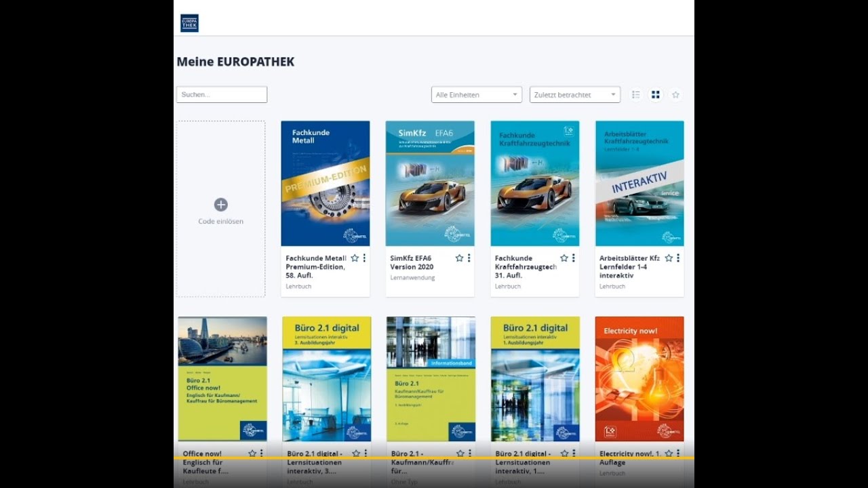The height and width of the screenshot is (488, 868).
Task: Click the 'Code einlösen' label
Action: tap(221, 222)
